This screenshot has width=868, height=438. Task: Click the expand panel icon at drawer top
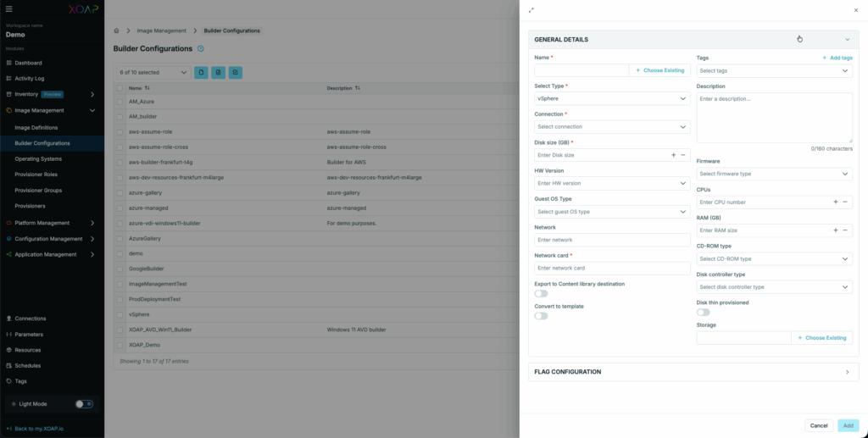coord(531,10)
